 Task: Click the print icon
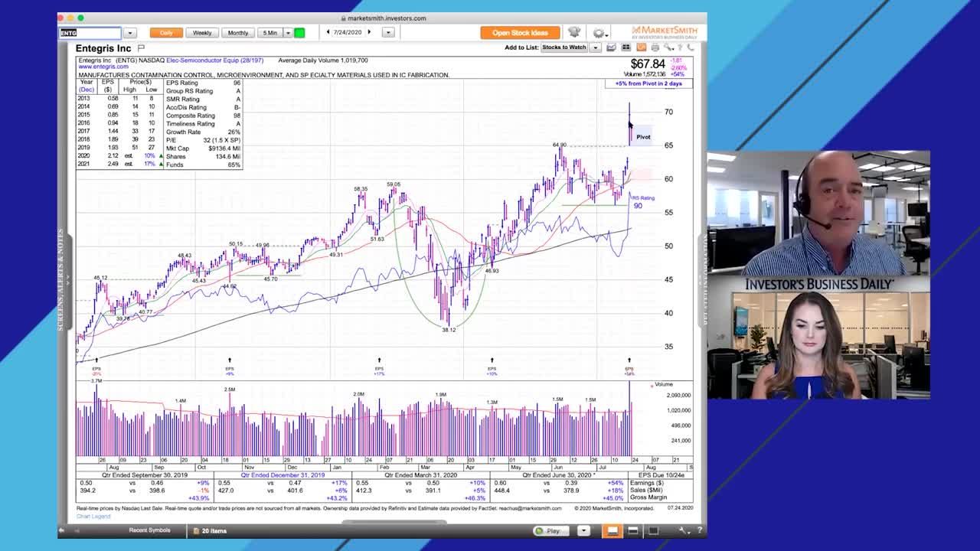655,47
